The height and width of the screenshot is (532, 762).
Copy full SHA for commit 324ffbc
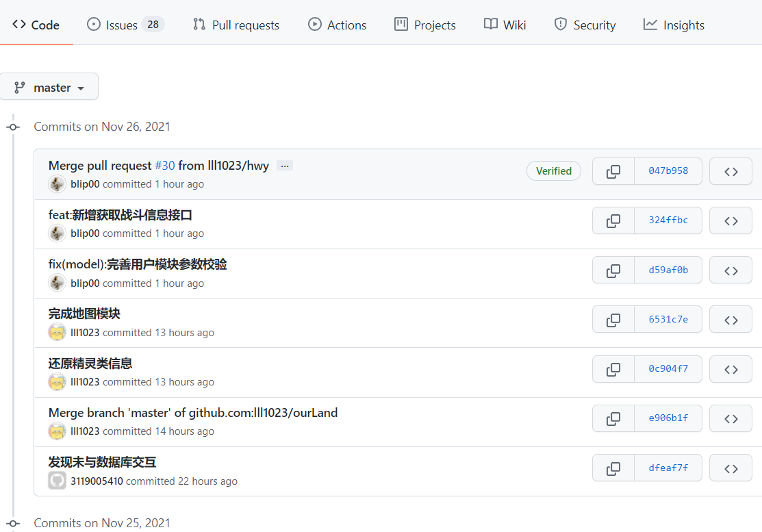(x=613, y=220)
